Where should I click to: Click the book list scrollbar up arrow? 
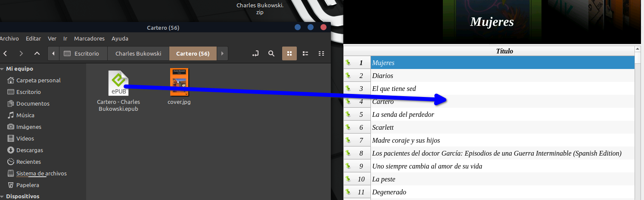tap(638, 50)
